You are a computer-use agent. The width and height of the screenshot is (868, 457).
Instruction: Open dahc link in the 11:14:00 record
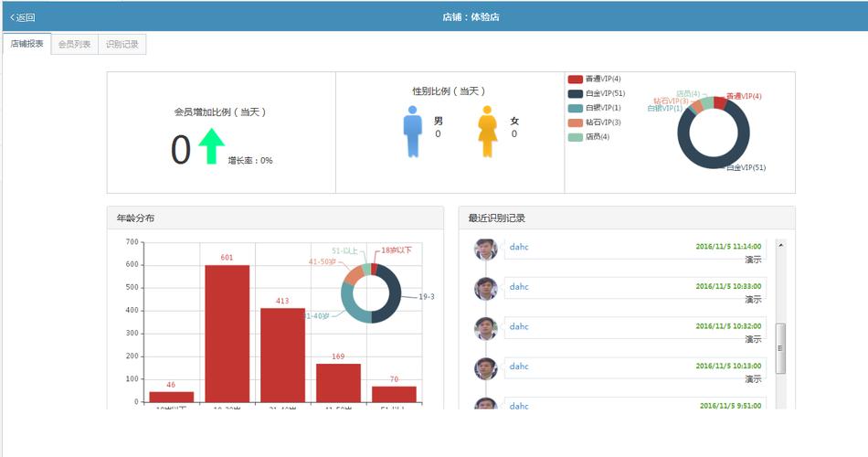coord(519,247)
